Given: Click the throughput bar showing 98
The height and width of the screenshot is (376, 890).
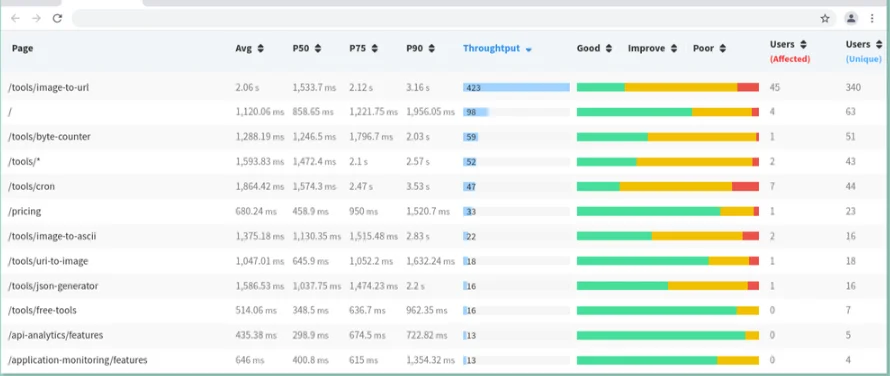Looking at the screenshot, I should (x=516, y=112).
